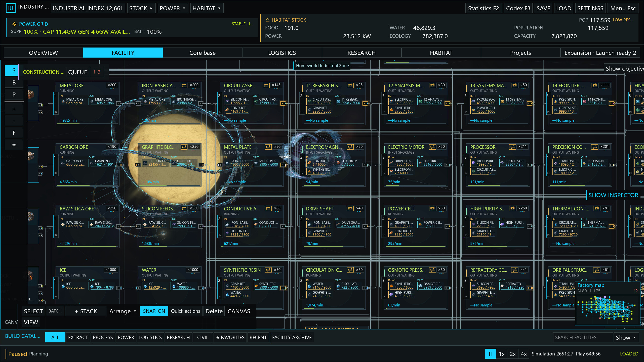This screenshot has height=362, width=644.
Task: Select the EXTRACT catalog filter tab
Action: (x=78, y=337)
